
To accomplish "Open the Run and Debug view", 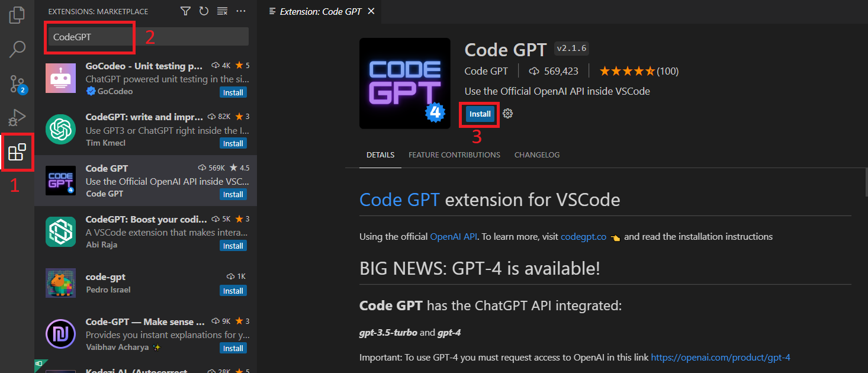I will (x=18, y=118).
